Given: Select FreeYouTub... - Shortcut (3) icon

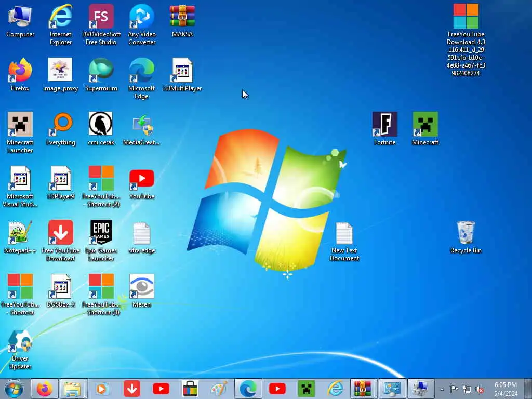Looking at the screenshot, I should pos(101,295).
